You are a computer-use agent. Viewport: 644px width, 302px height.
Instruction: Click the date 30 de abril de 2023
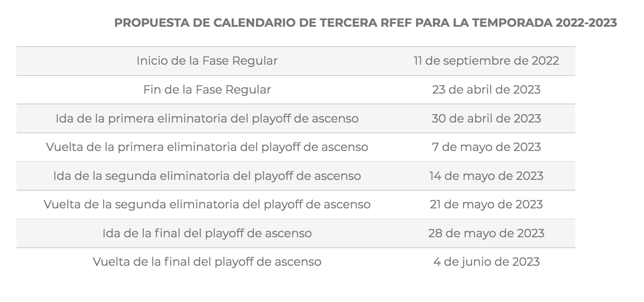[x=486, y=118]
